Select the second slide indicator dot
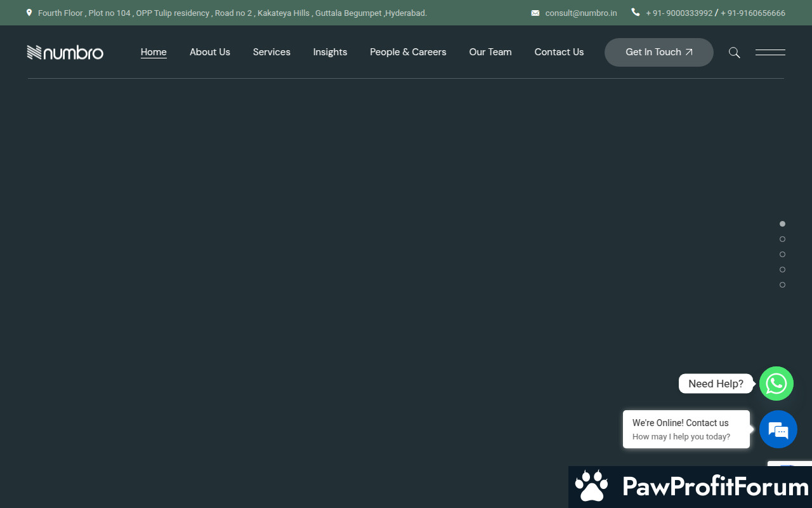The height and width of the screenshot is (508, 812). pos(782,239)
